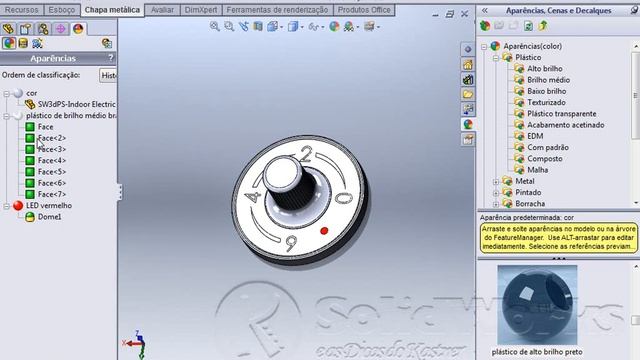The image size is (640, 360).
Task: Select plástico de alto brilho preto thumbnail
Action: pyautogui.click(x=537, y=305)
